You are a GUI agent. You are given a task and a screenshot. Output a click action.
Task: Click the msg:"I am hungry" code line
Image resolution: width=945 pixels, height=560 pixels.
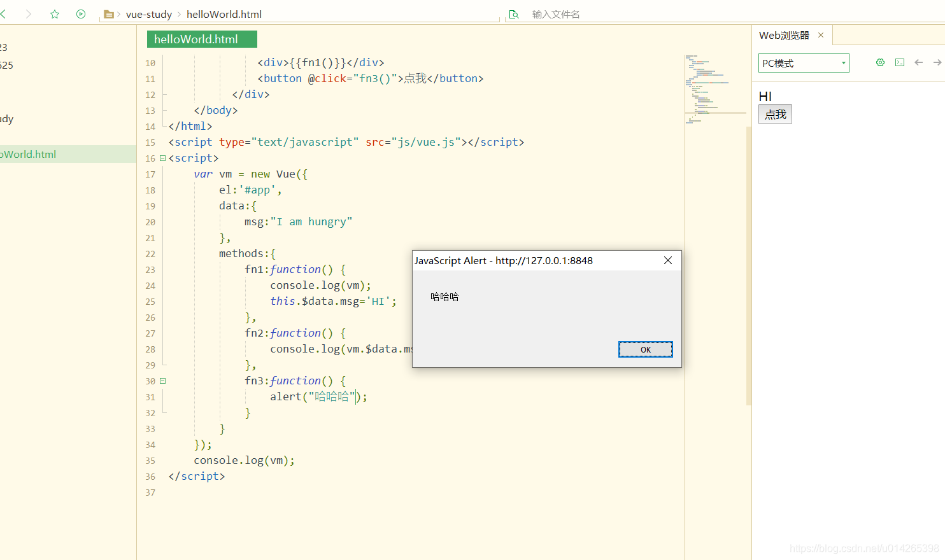pyautogui.click(x=298, y=221)
